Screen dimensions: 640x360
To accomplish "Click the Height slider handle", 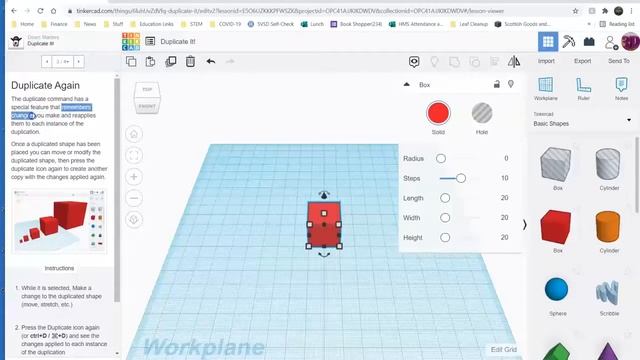I will point(445,238).
